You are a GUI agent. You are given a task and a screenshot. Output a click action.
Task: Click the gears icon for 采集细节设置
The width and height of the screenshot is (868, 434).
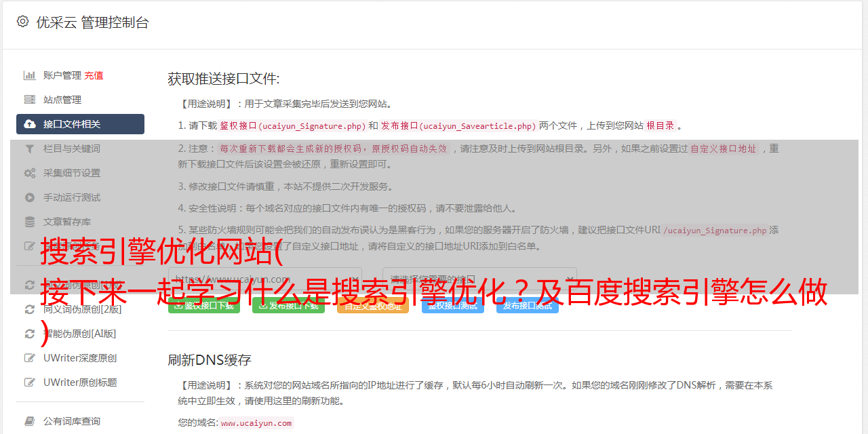coord(30,173)
